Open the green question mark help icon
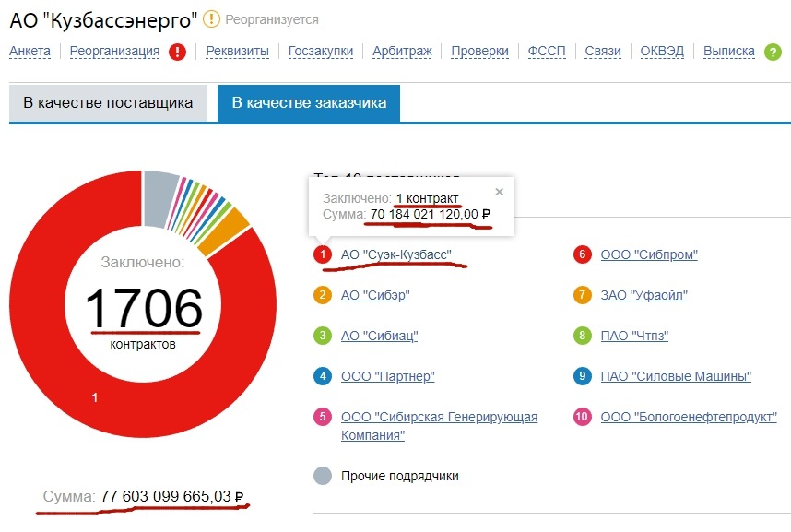The height and width of the screenshot is (532, 791). pos(773,52)
